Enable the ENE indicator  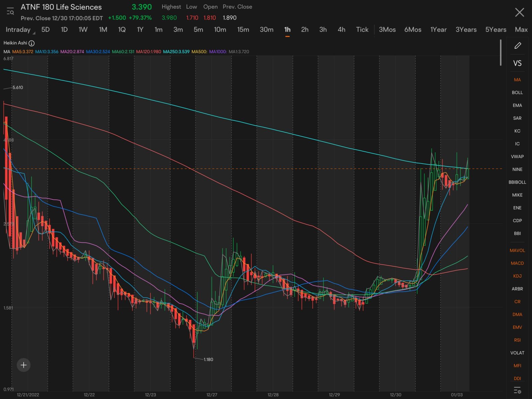[x=517, y=208]
